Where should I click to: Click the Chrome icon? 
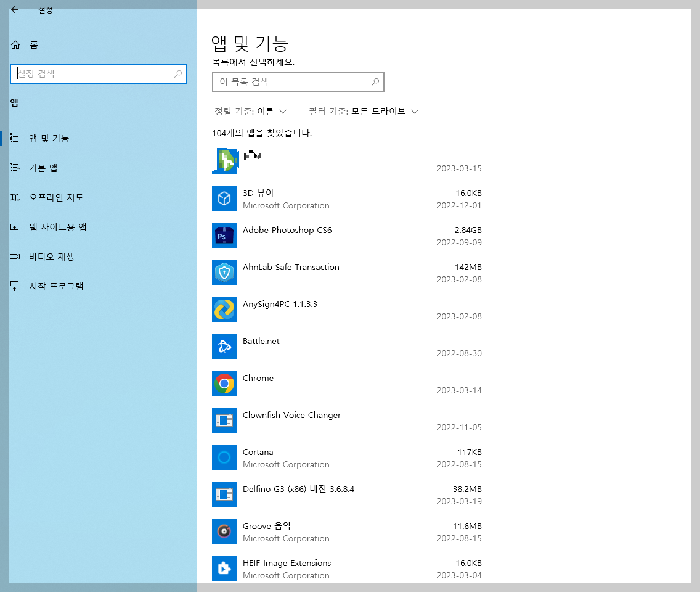point(224,384)
